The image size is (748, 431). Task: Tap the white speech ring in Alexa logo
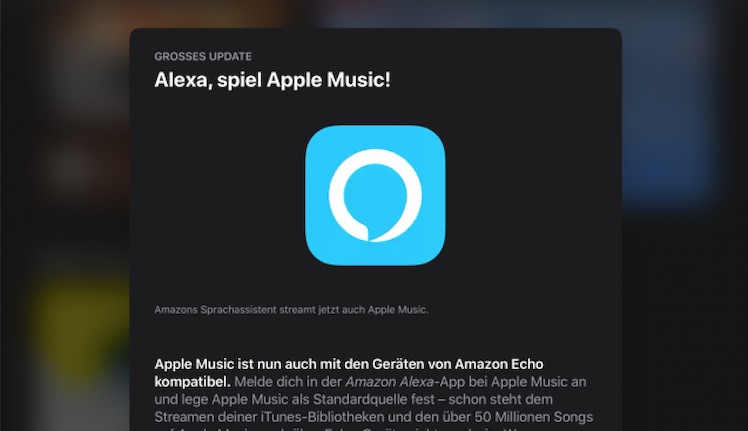(375, 195)
